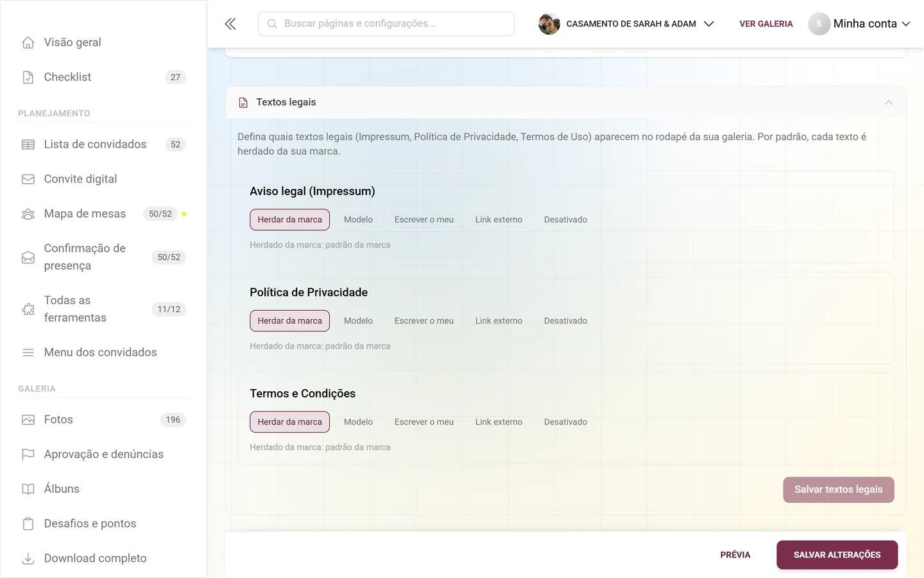
Task: Choose Link externo for Política de Privacidade
Action: 499,320
